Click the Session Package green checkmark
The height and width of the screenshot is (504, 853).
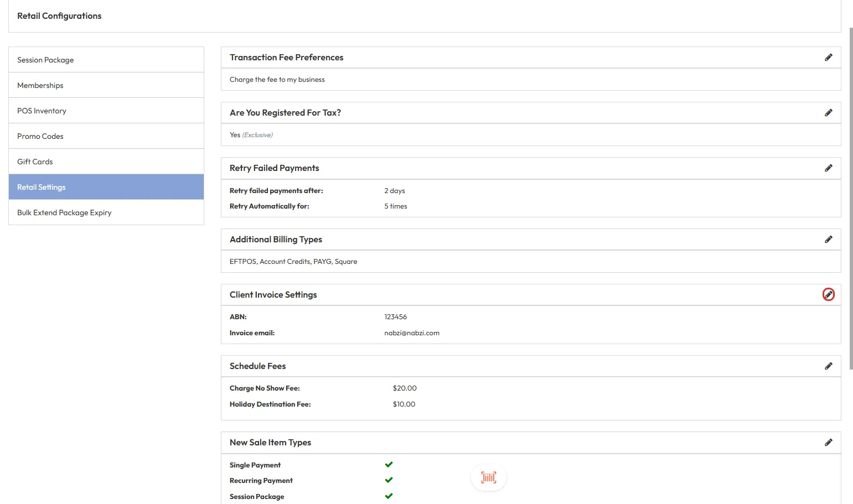point(389,496)
